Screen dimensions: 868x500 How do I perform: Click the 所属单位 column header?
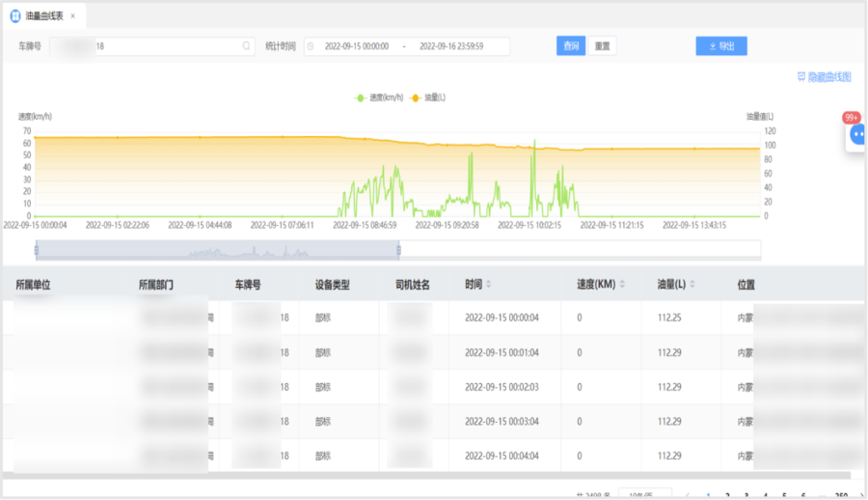(x=33, y=285)
